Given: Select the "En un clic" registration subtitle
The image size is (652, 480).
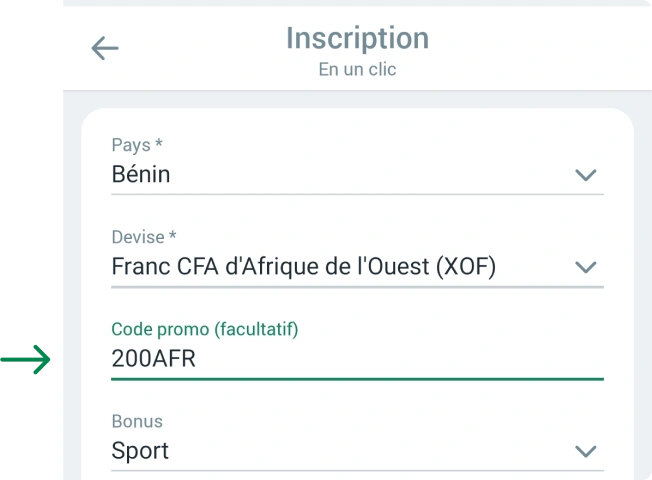Looking at the screenshot, I should (357, 70).
